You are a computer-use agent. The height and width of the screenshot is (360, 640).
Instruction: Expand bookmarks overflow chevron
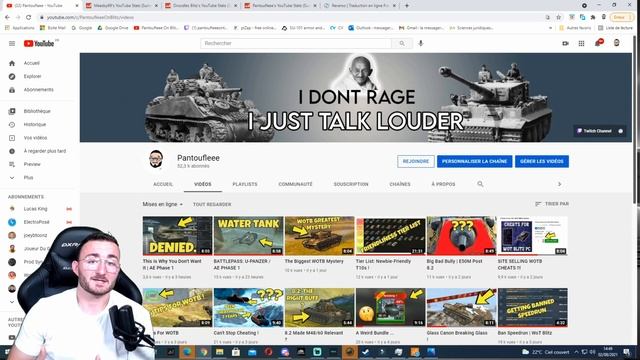point(551,28)
